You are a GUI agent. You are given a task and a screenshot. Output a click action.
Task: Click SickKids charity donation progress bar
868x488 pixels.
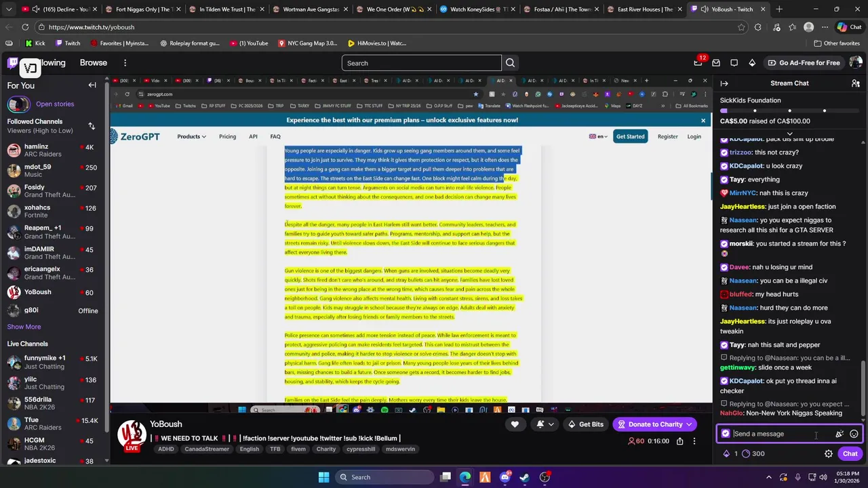coord(789,111)
